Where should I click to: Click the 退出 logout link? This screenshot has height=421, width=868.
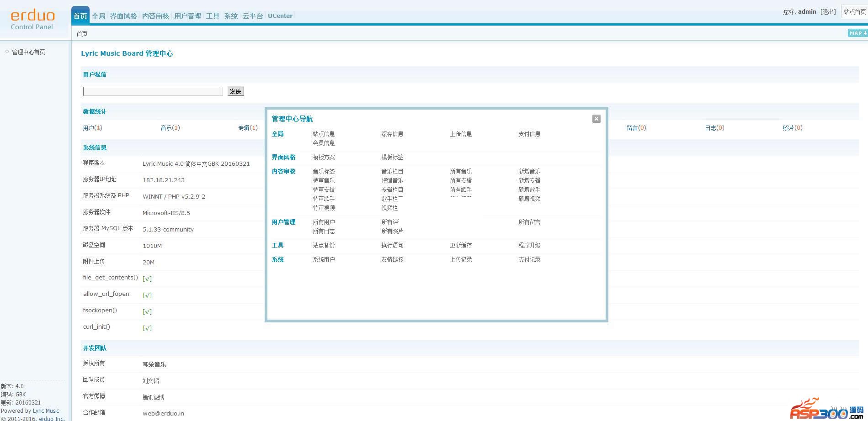point(828,12)
